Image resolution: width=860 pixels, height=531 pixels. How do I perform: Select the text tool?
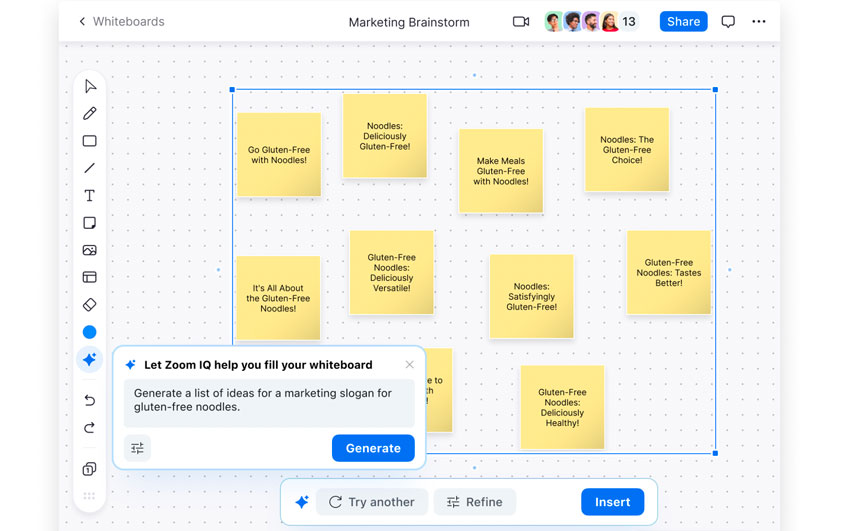click(90, 196)
